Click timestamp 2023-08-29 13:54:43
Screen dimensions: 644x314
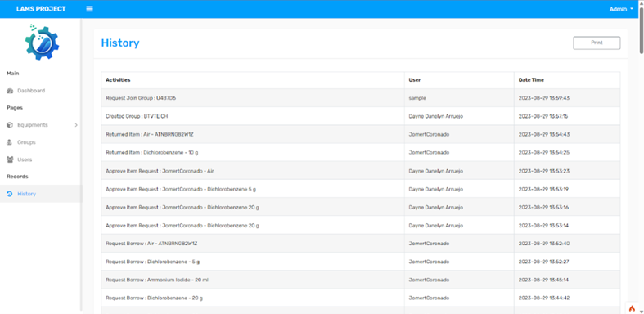544,135
